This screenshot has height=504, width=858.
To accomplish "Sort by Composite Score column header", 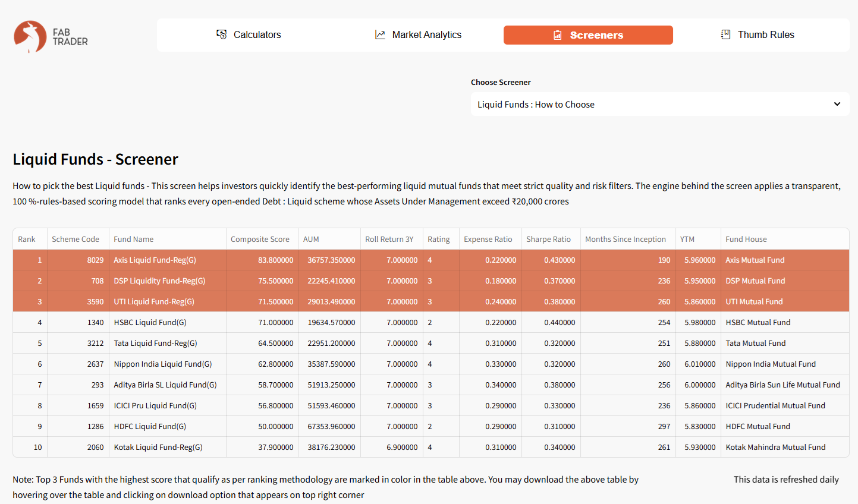I will (x=262, y=239).
